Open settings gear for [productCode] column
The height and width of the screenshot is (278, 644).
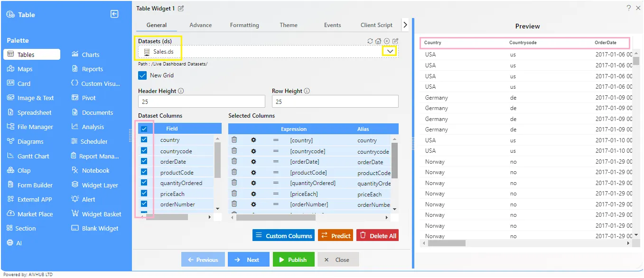[253, 173]
